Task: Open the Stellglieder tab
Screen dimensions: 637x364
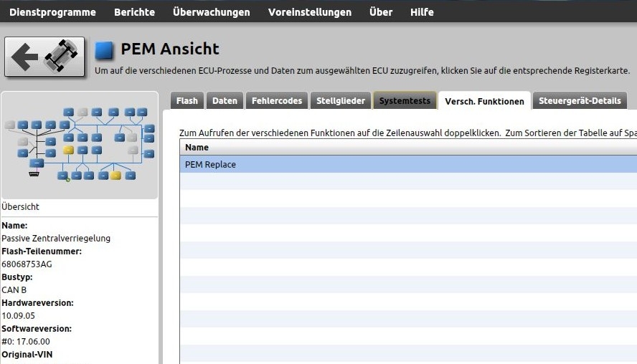Action: (341, 100)
